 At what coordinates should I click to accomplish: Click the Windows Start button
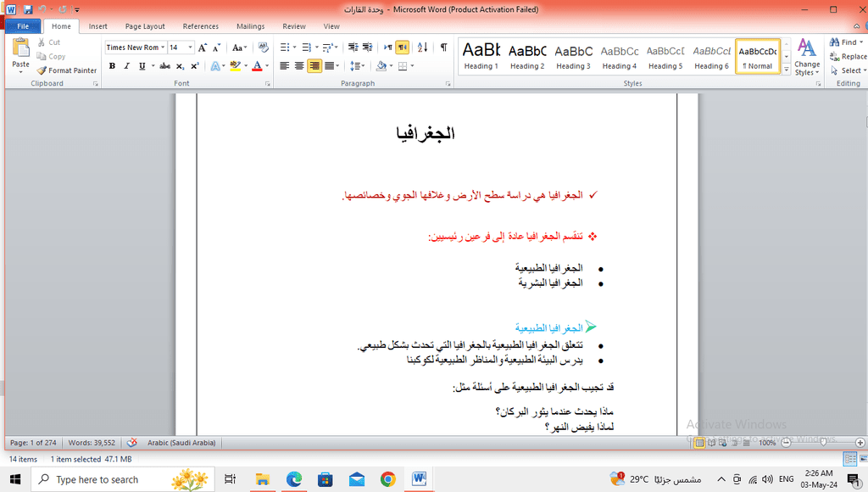click(x=15, y=479)
